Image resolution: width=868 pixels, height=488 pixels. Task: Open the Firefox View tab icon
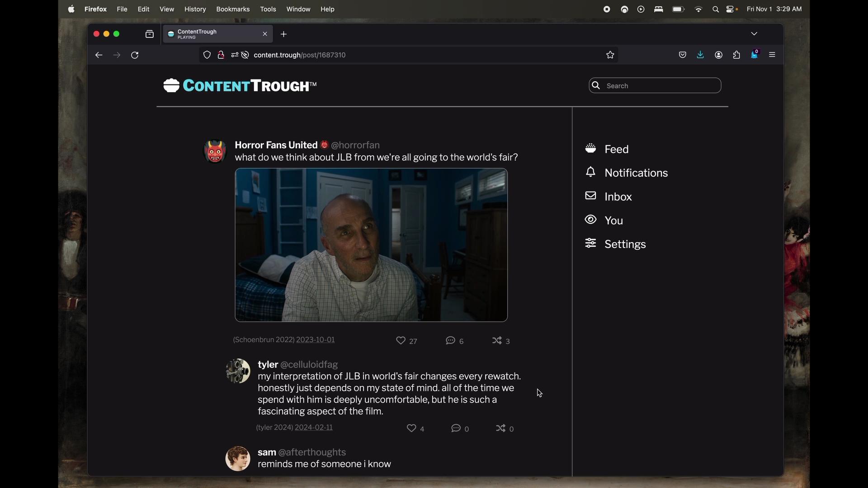pos(150,34)
